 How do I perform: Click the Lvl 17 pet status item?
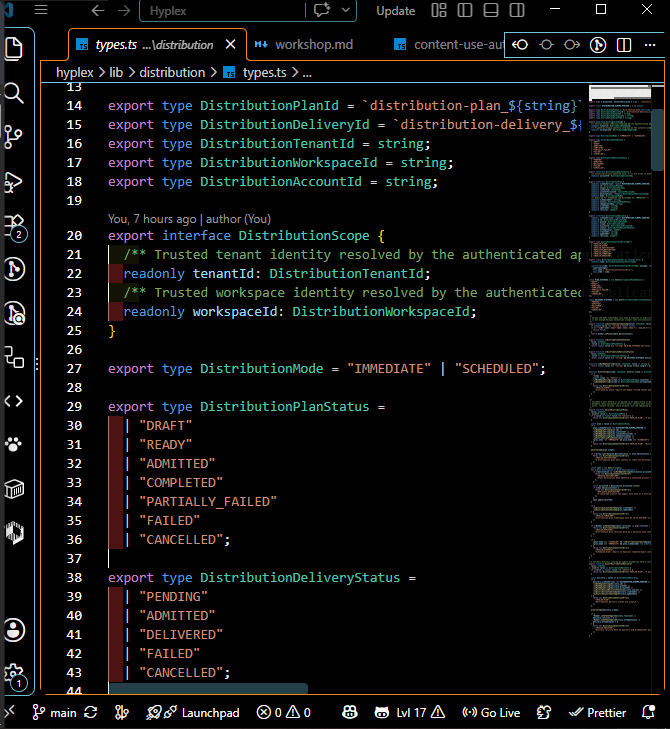coord(410,712)
